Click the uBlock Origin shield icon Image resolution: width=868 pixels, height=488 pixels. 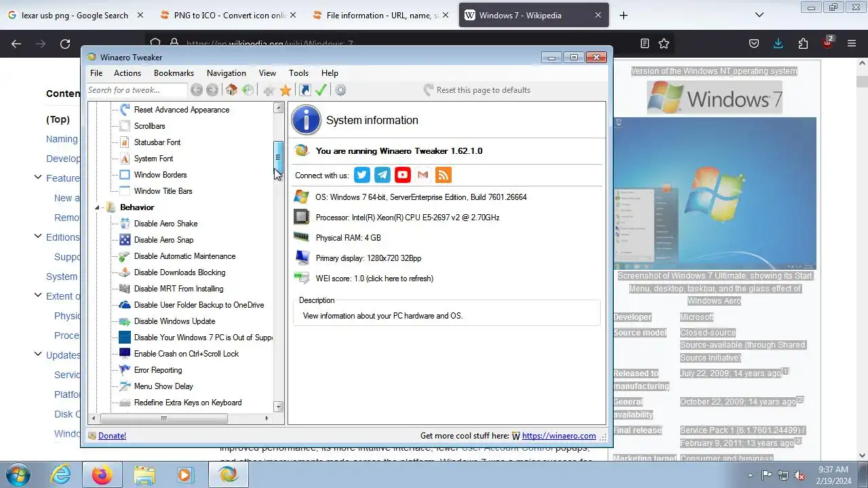point(827,43)
